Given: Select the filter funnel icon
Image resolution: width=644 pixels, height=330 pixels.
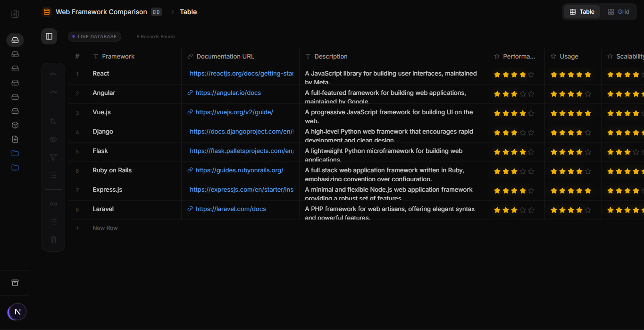Looking at the screenshot, I should coord(53,157).
